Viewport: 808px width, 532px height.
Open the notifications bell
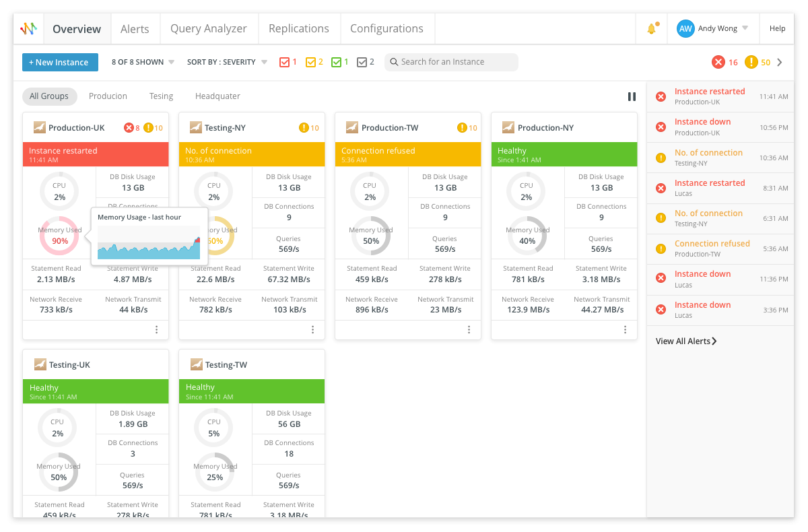(x=651, y=29)
